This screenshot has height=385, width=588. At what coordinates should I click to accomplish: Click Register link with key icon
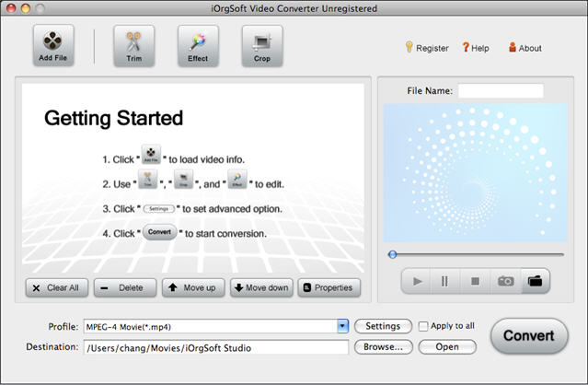(427, 48)
